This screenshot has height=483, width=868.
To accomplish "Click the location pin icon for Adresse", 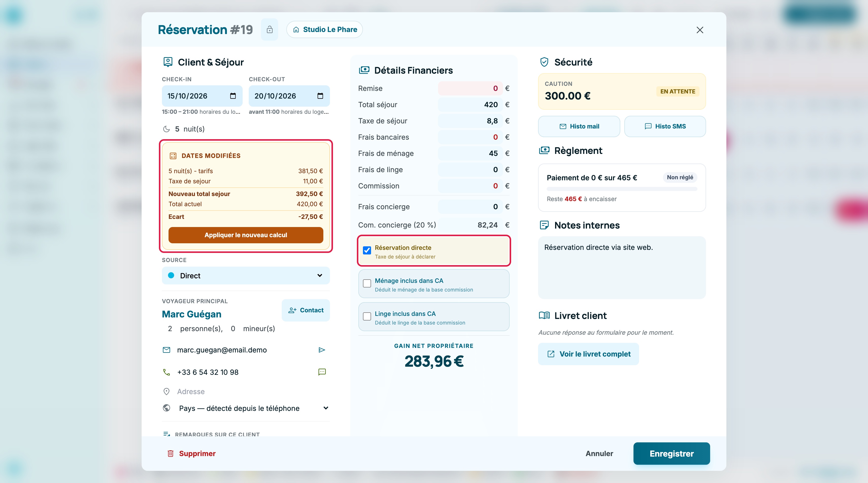I will tap(166, 392).
